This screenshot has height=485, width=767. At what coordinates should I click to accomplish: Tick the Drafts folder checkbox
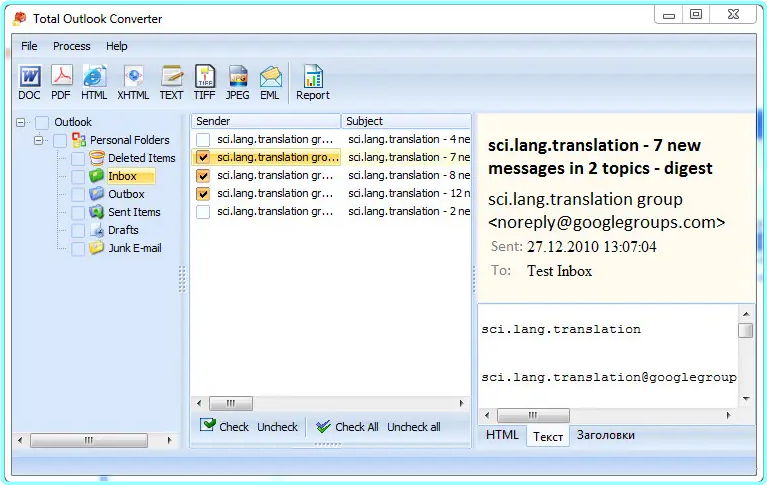(x=78, y=231)
